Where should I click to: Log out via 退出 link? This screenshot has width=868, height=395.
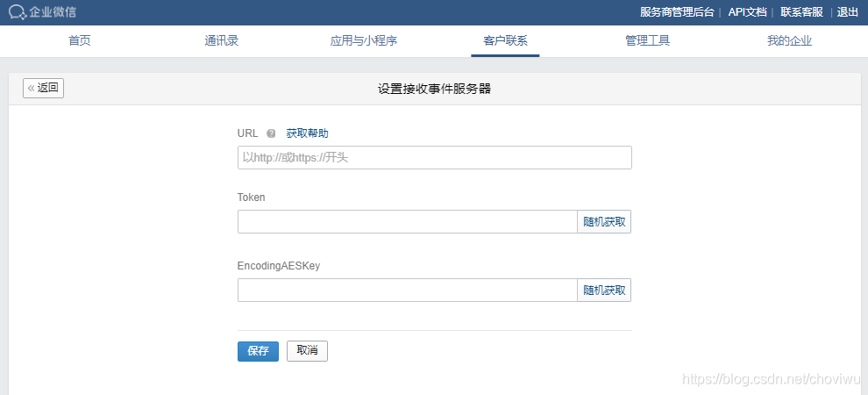tap(848, 12)
